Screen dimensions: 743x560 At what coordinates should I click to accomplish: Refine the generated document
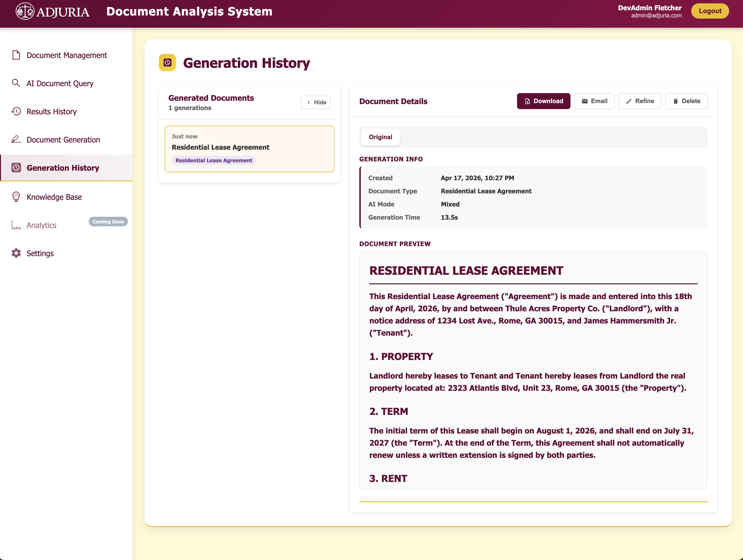click(x=639, y=101)
